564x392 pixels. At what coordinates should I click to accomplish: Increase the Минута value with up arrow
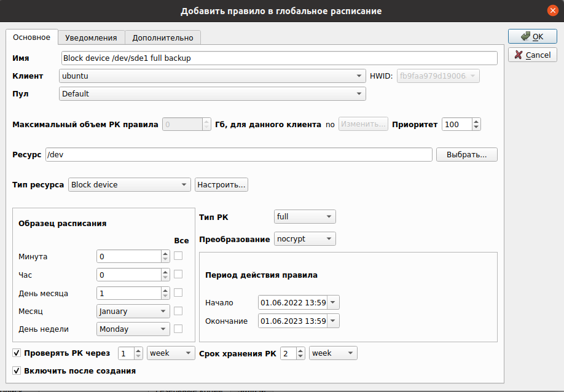[x=165, y=254]
